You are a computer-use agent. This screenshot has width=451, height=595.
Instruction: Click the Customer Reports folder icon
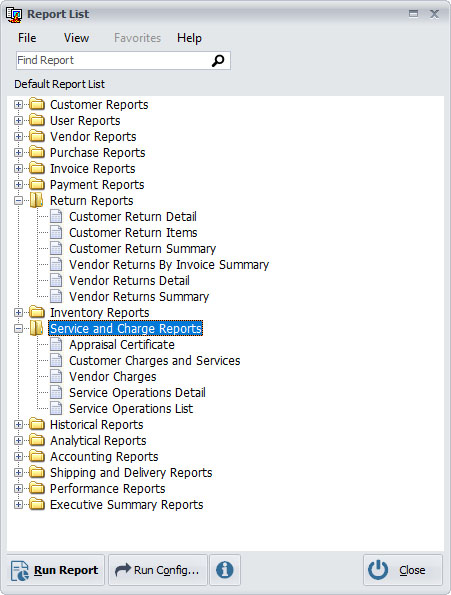tap(37, 104)
